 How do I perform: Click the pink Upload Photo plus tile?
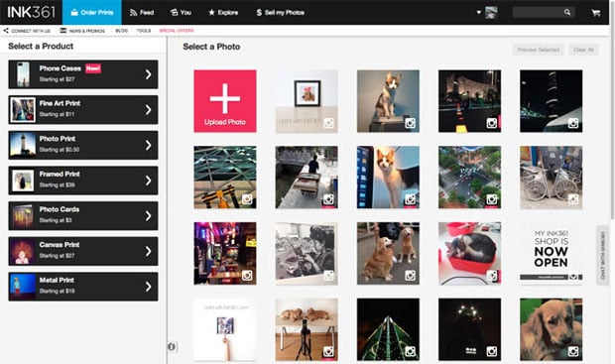tap(225, 101)
